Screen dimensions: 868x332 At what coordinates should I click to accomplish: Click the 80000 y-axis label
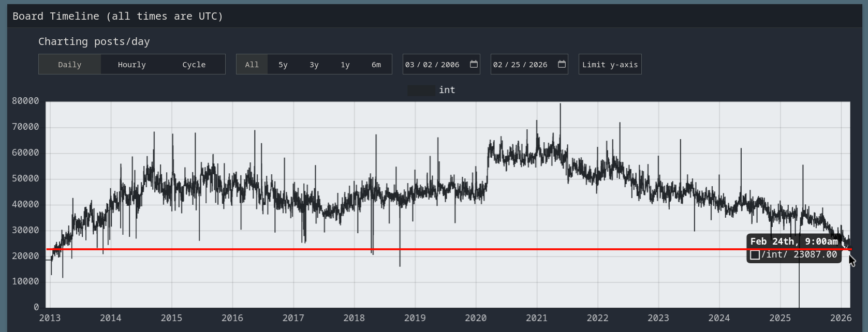[x=26, y=101]
